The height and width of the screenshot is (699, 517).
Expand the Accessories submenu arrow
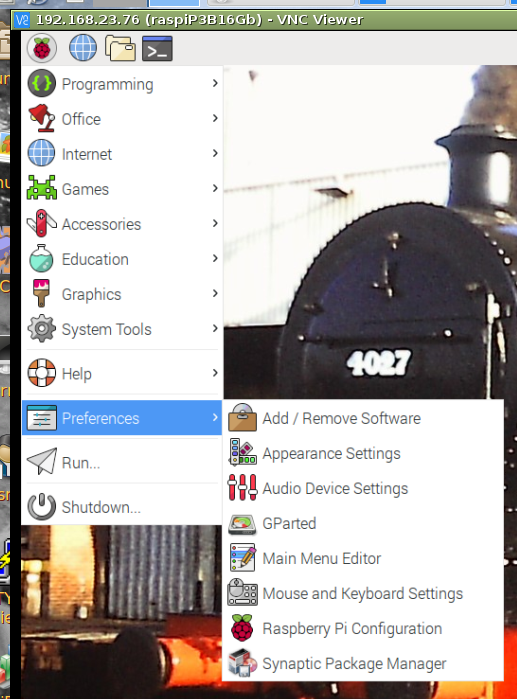[x=215, y=223]
